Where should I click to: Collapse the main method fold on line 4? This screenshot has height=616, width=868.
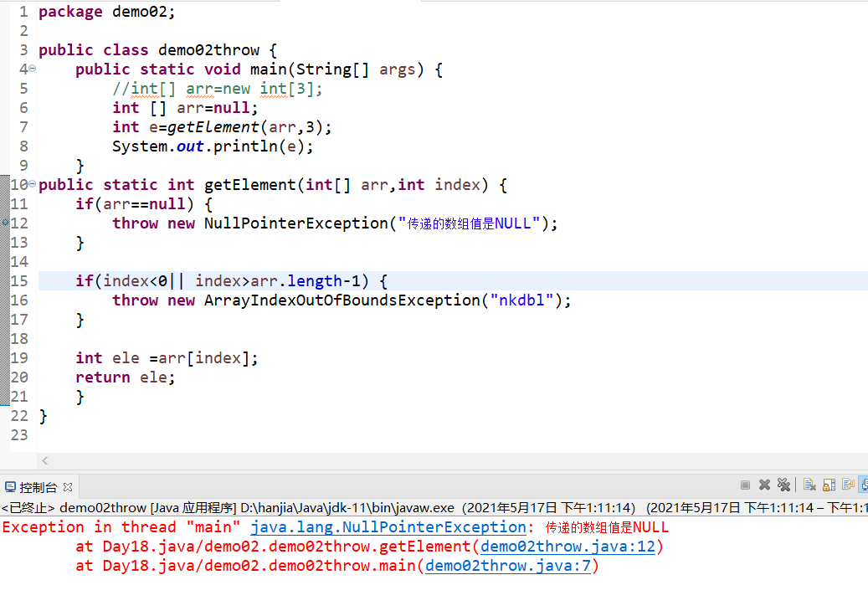tap(32, 69)
